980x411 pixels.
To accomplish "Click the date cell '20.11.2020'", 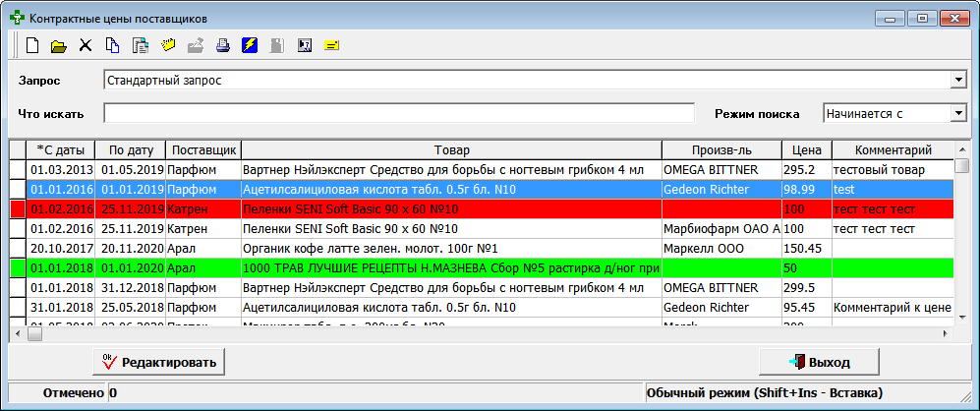I will [x=131, y=249].
